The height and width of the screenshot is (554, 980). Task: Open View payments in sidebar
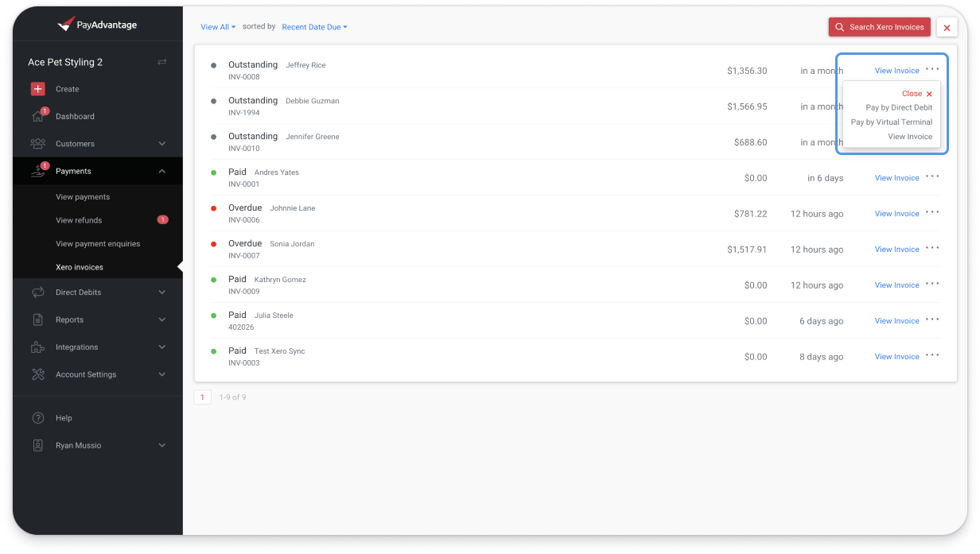[x=83, y=197]
